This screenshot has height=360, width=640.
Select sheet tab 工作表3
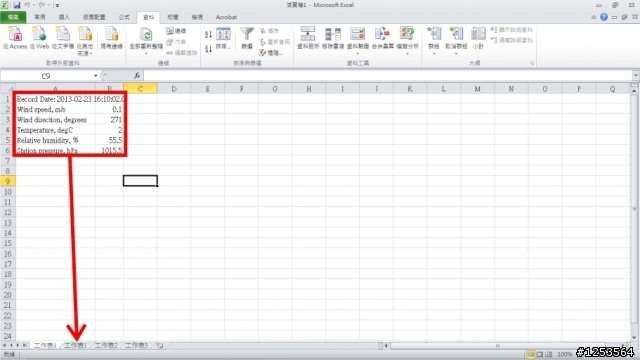pyautogui.click(x=136, y=346)
